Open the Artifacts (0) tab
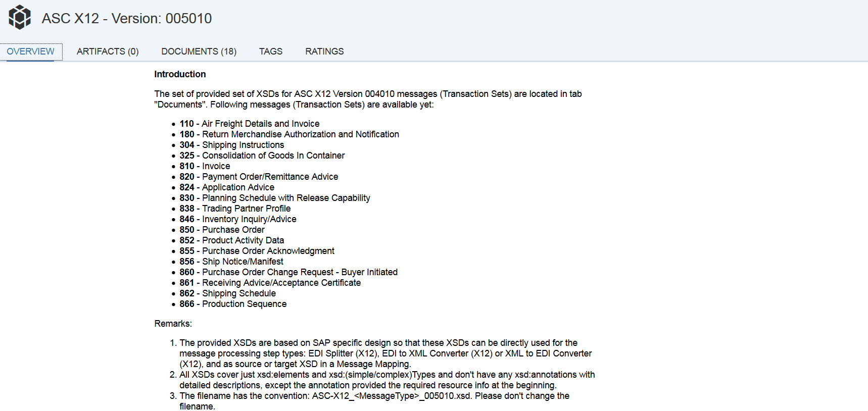Image resolution: width=868 pixels, height=411 pixels. 108,52
